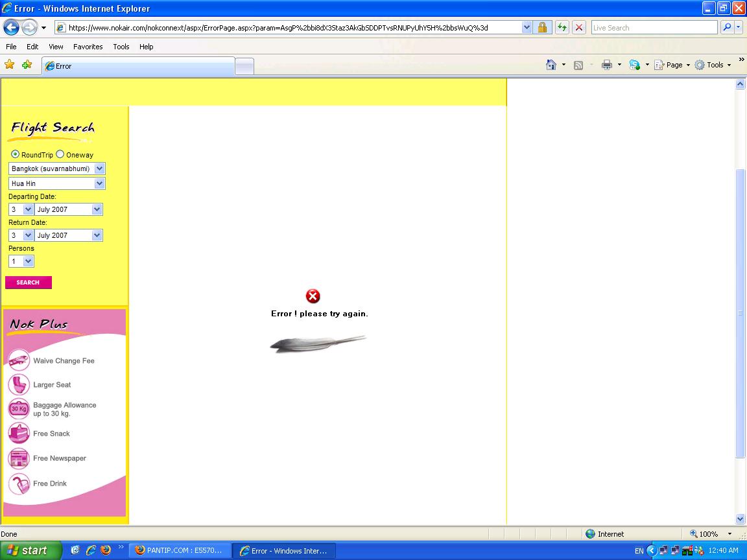Open the Help menu
Image resolution: width=747 pixels, height=560 pixels.
pyautogui.click(x=147, y=47)
